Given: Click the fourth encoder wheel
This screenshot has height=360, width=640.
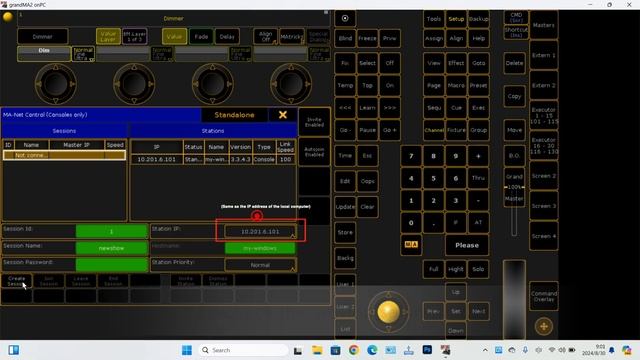Looking at the screenshot, I should click(291, 84).
